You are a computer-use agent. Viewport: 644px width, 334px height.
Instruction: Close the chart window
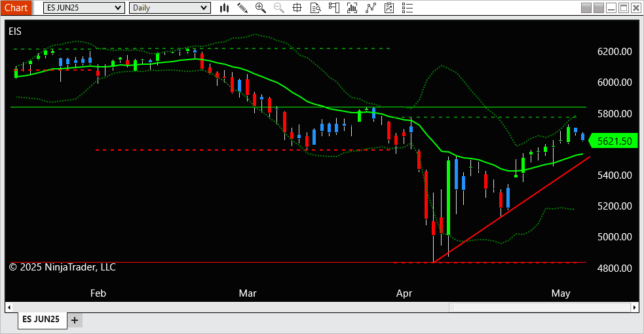pyautogui.click(x=635, y=8)
